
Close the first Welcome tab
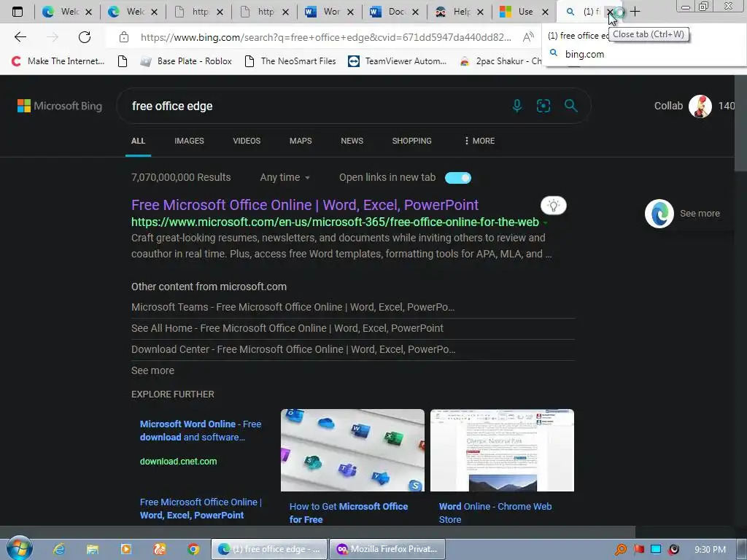click(x=88, y=12)
